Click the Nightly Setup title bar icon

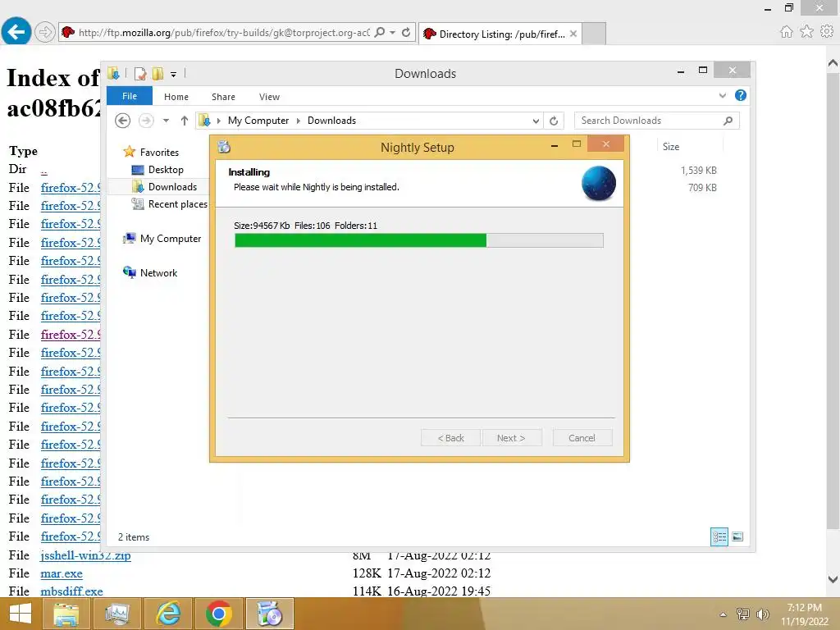(x=224, y=146)
